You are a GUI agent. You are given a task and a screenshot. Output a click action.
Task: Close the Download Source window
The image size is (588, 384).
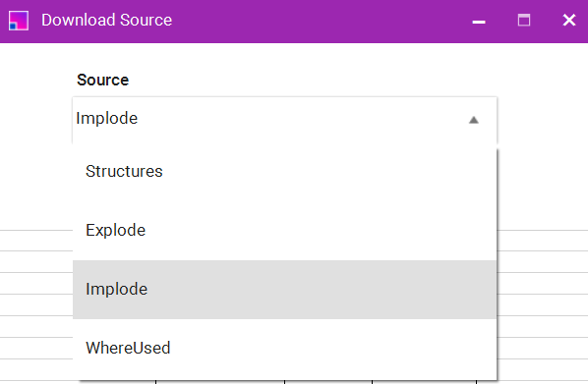click(569, 21)
